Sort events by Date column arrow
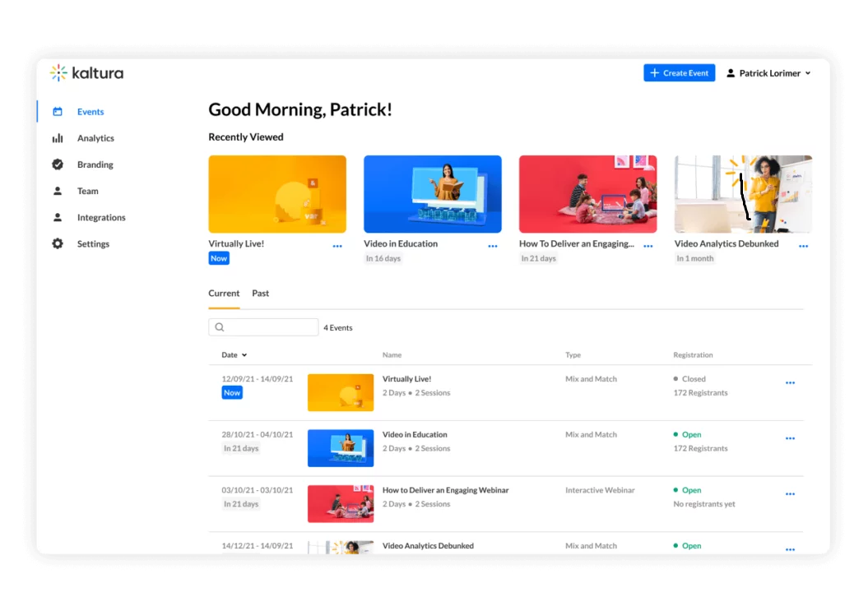The height and width of the screenshot is (611, 868). pos(244,355)
